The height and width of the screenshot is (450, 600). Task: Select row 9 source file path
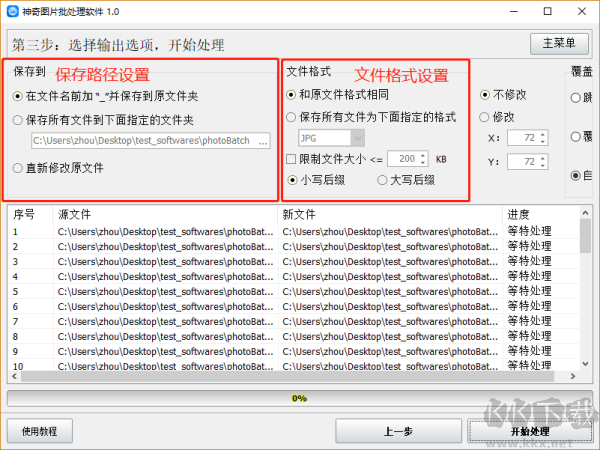165,351
